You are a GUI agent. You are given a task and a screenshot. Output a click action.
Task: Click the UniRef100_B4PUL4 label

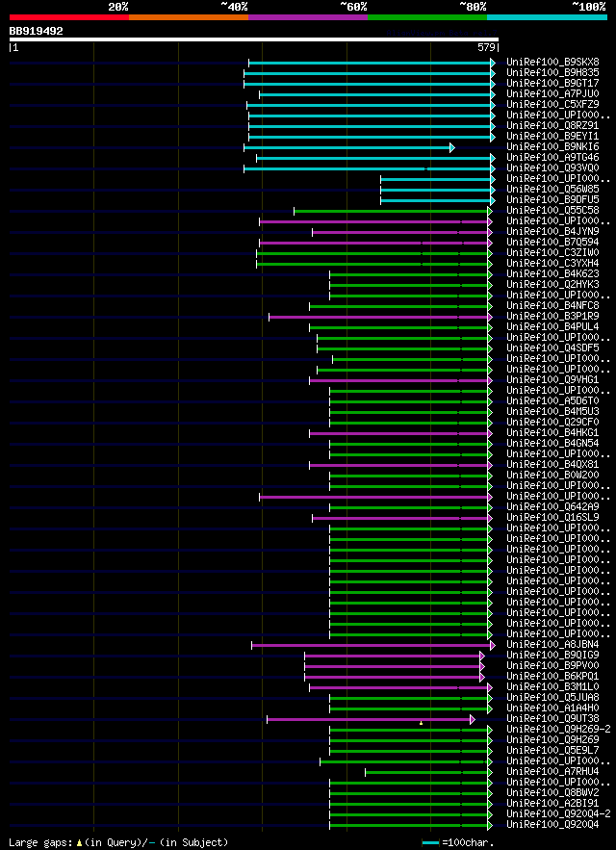pos(552,326)
